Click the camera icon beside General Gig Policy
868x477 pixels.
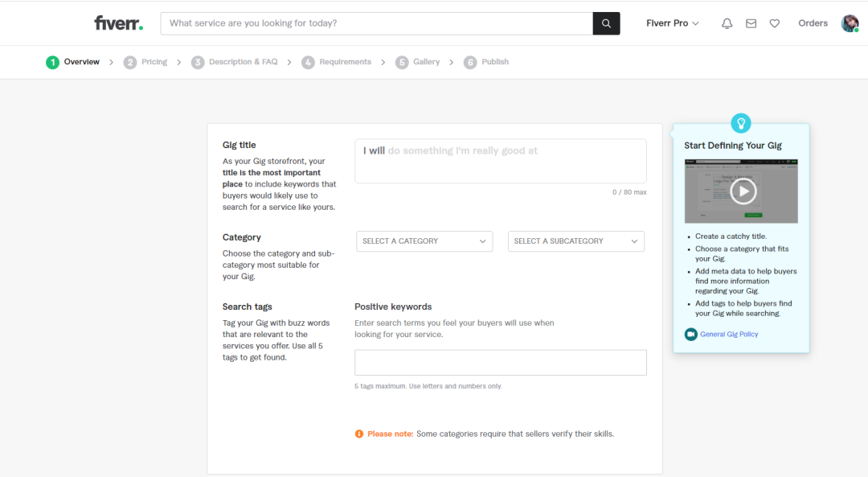690,334
